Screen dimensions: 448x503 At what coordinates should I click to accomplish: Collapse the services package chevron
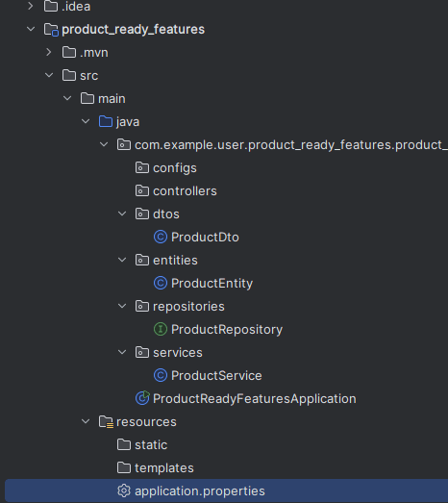coord(122,353)
